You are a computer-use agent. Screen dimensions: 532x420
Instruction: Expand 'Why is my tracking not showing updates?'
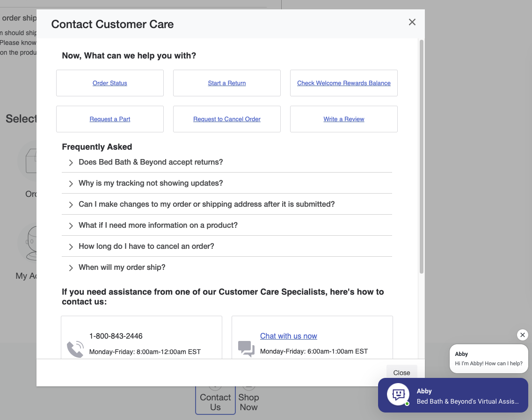[151, 183]
